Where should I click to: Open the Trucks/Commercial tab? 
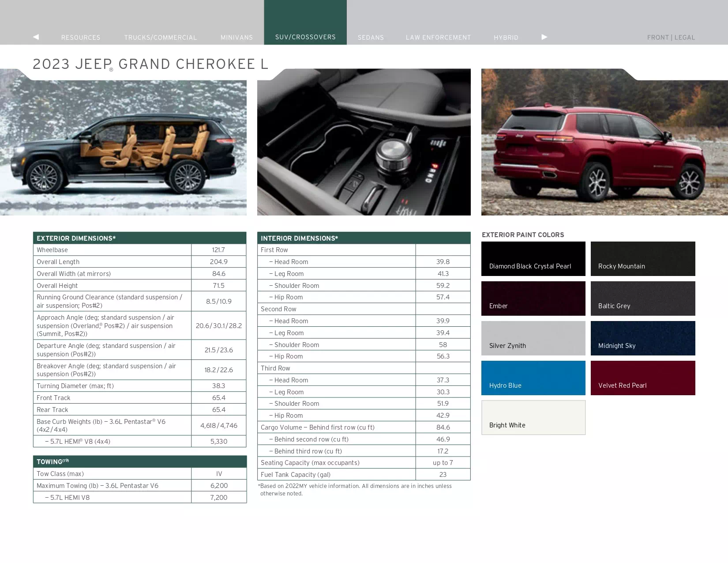161,38
